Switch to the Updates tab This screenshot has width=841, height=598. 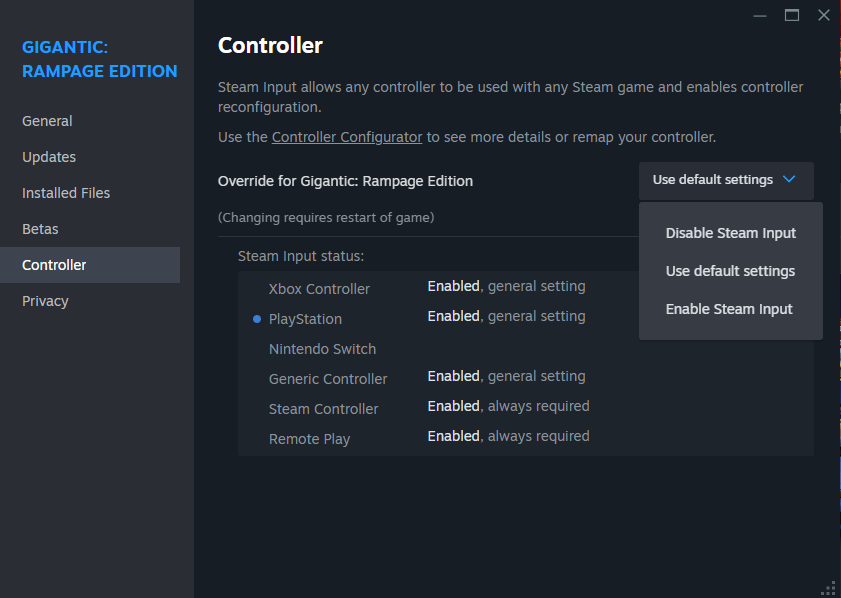[49, 157]
